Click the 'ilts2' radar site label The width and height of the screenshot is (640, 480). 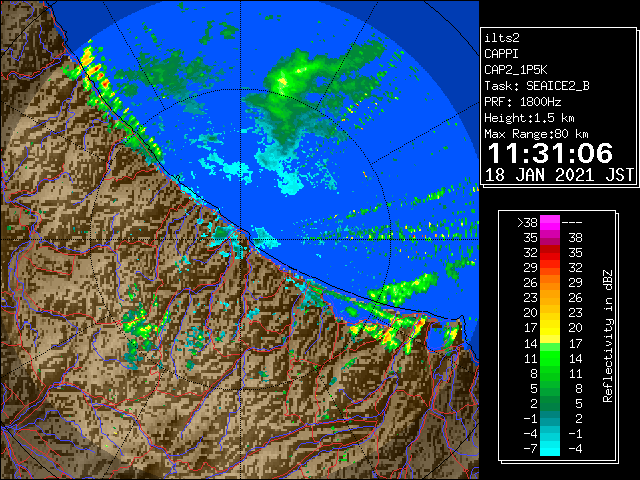point(502,38)
